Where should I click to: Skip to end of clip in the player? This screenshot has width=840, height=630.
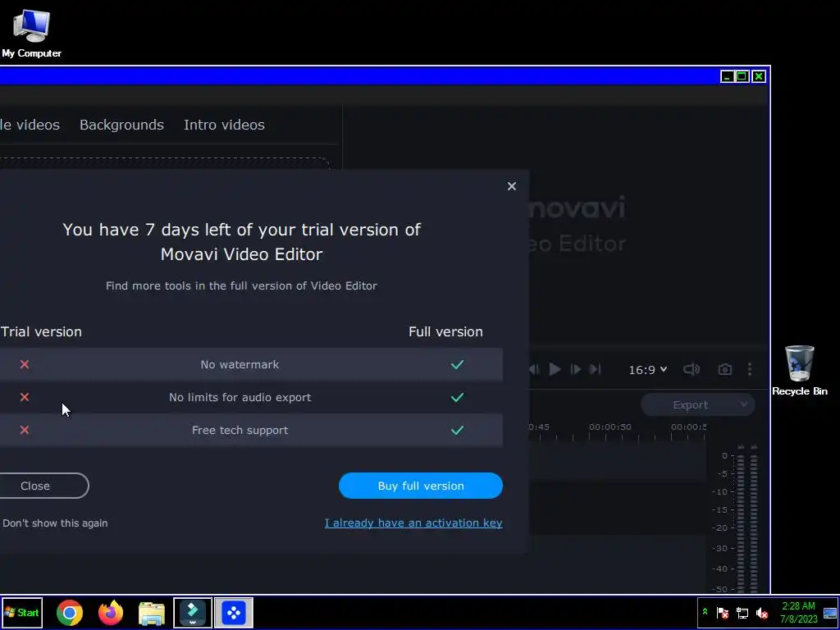pyautogui.click(x=595, y=369)
